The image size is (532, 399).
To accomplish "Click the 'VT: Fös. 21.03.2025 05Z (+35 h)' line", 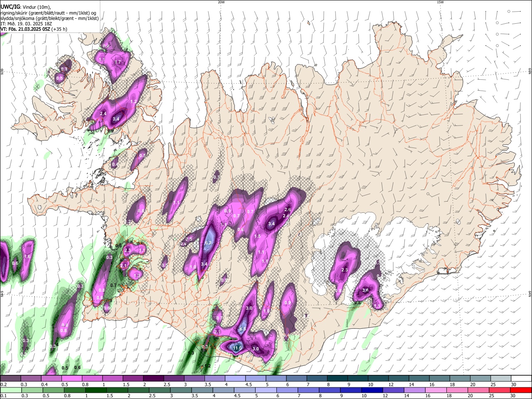I will pyautogui.click(x=34, y=29).
